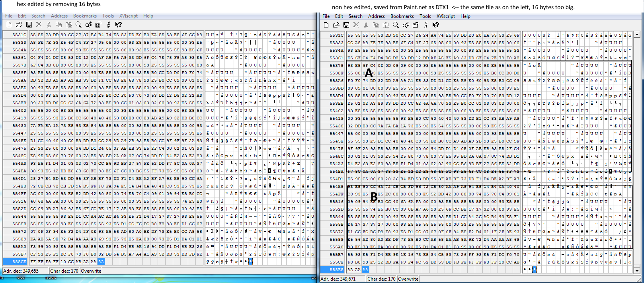Select highlighted AA byte in left hex pane
Screen dimensions: 644x283
(101, 262)
